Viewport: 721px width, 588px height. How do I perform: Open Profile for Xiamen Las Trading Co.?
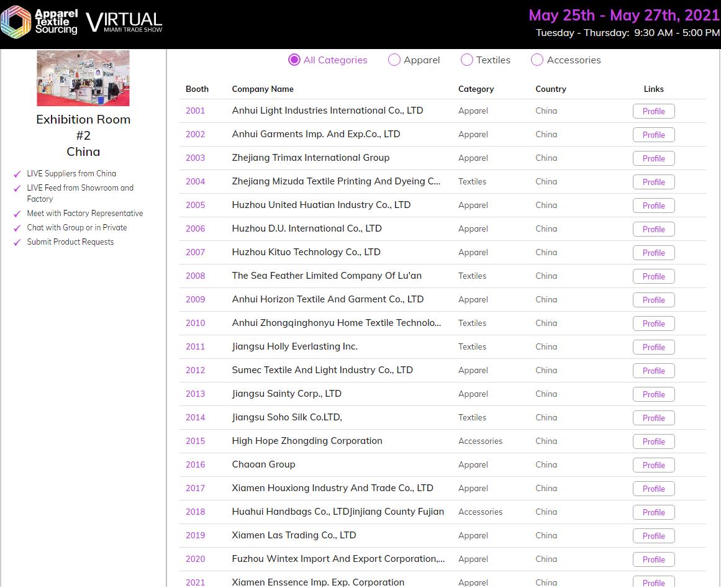tap(653, 536)
